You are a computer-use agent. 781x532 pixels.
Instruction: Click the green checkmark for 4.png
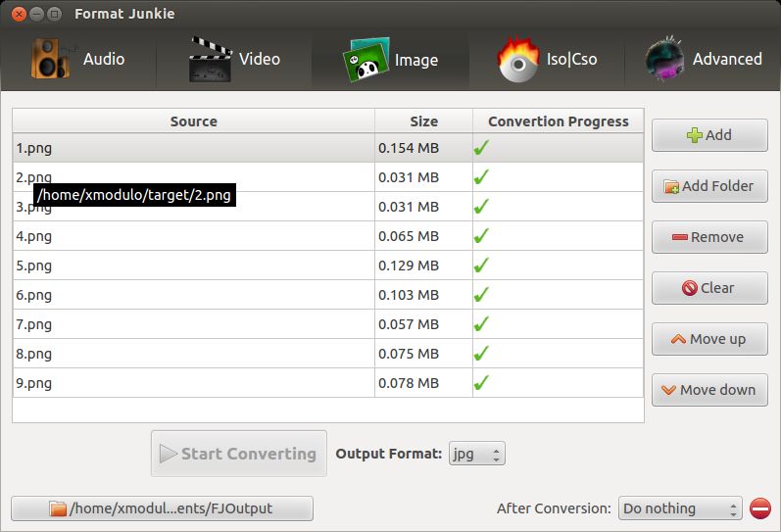(481, 235)
